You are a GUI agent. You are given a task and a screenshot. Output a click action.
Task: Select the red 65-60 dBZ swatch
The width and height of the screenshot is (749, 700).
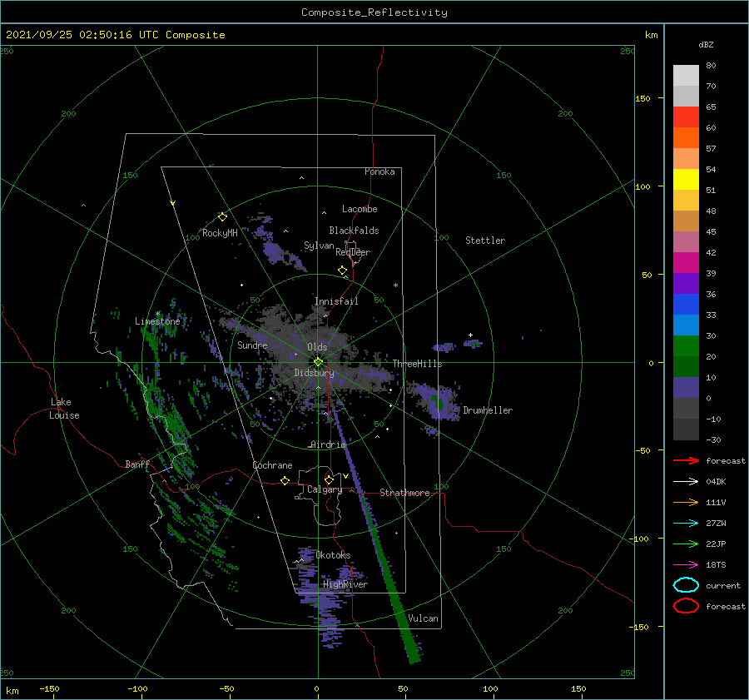(x=686, y=117)
